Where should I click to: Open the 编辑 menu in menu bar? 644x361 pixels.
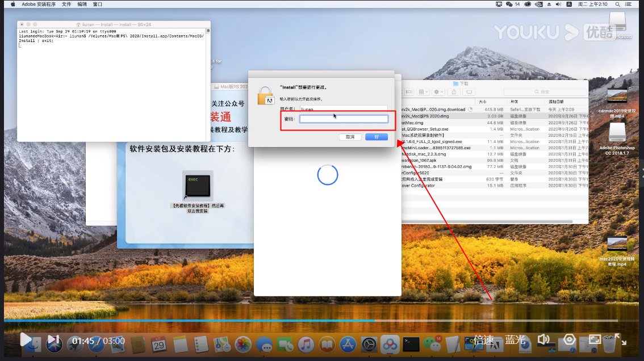[x=82, y=4]
